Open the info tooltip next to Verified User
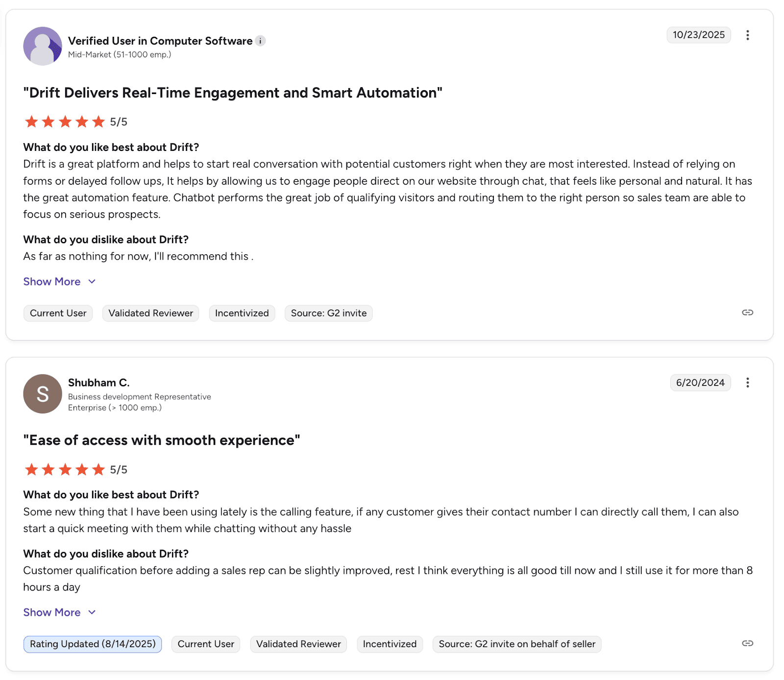The height and width of the screenshot is (680, 784). pyautogui.click(x=261, y=41)
